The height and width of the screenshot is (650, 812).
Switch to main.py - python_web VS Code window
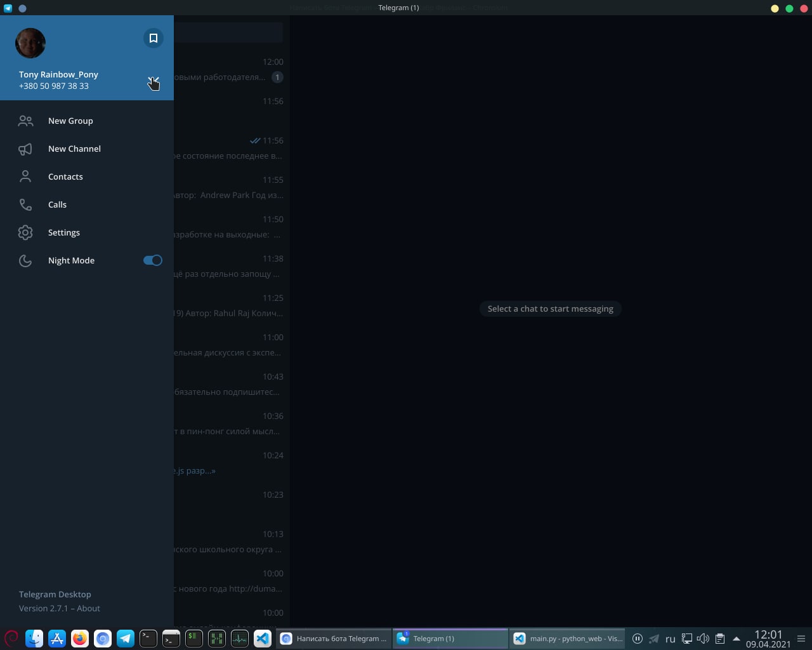(567, 639)
